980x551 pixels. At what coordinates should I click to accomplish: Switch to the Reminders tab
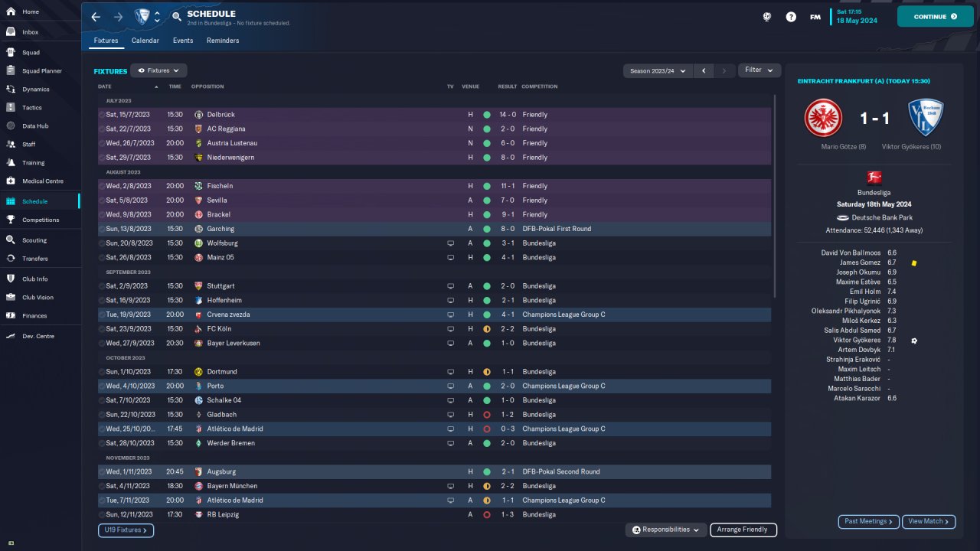(x=223, y=41)
